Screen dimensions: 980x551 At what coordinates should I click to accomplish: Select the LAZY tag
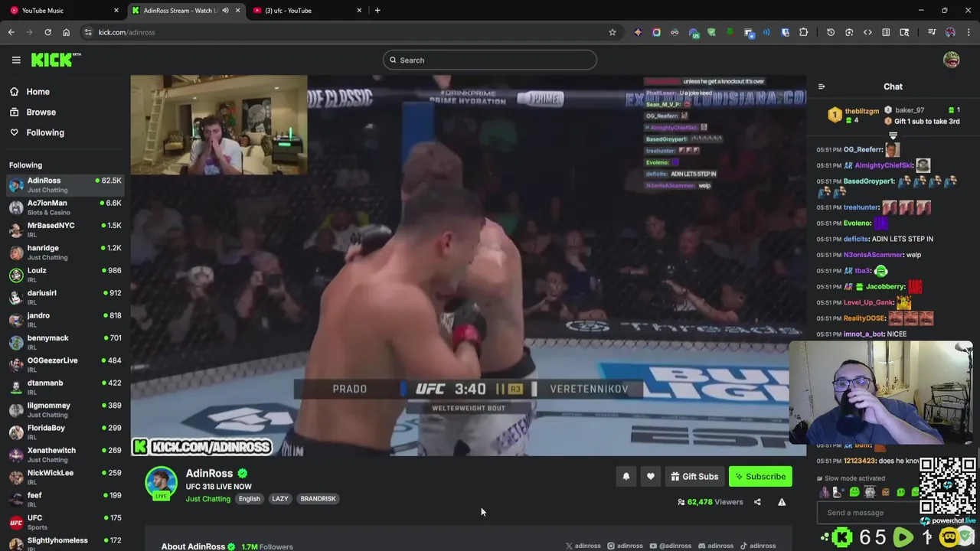click(280, 499)
